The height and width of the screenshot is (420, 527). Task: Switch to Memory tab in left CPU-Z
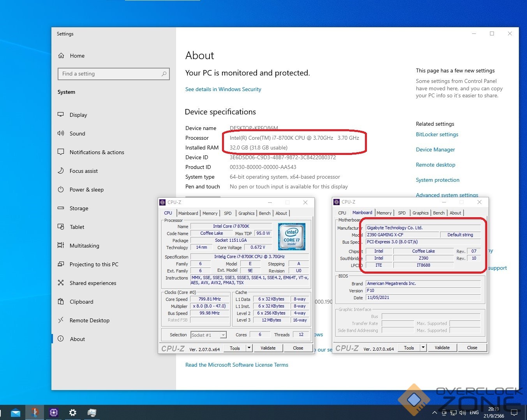[210, 213]
